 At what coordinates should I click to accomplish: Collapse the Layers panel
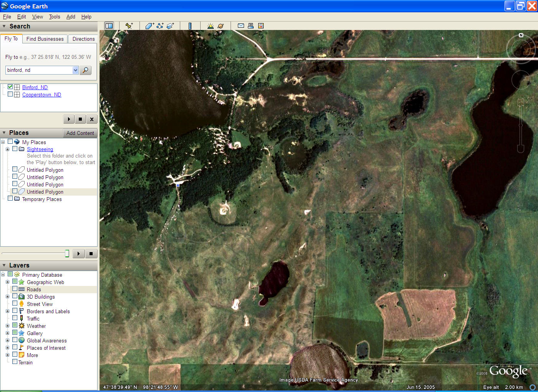[4, 265]
